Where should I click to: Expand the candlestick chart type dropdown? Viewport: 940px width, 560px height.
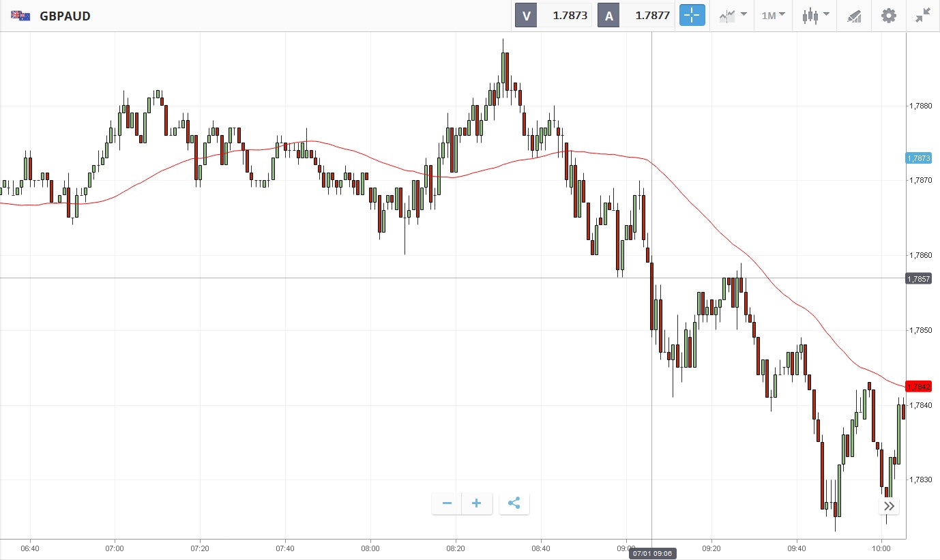[815, 16]
